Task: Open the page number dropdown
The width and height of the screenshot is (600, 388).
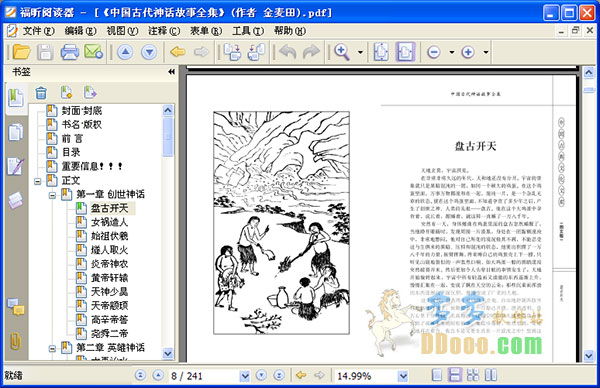Action: 245,376
